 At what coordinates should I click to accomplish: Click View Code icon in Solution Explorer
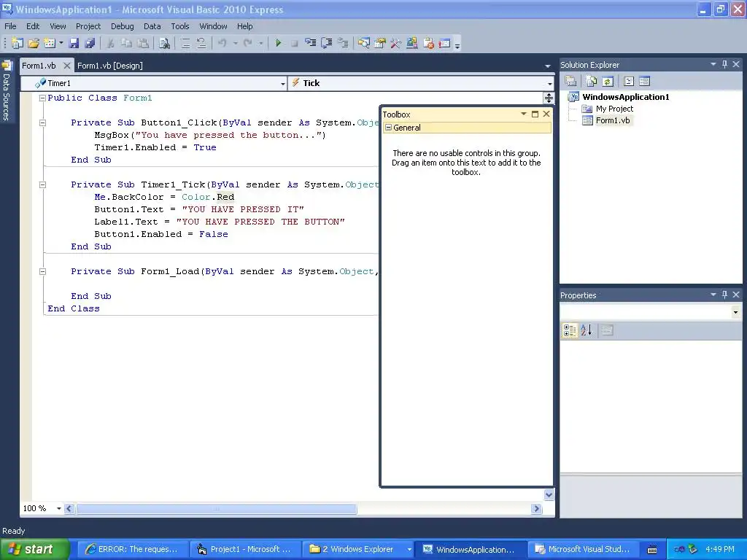coord(629,81)
